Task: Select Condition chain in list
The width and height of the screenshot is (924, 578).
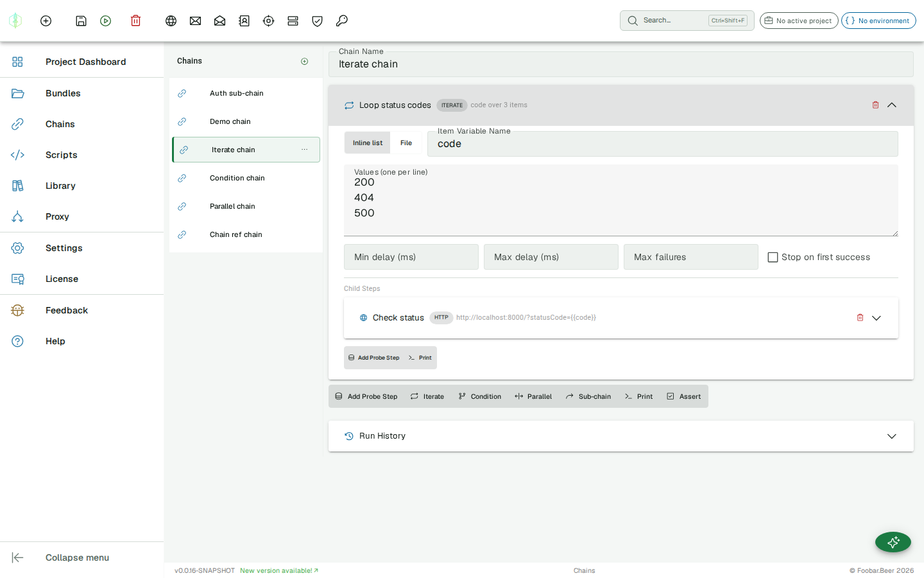Action: (246, 178)
